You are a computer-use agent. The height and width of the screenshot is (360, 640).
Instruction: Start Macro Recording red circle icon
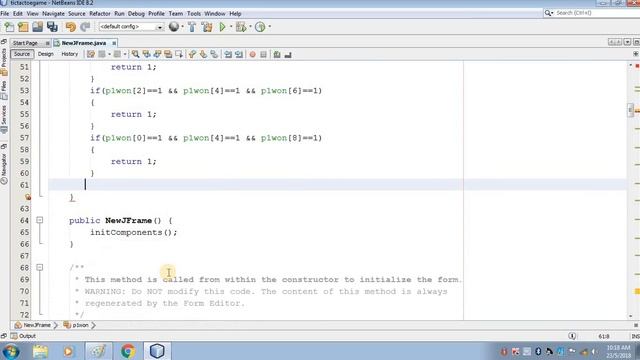(252, 54)
